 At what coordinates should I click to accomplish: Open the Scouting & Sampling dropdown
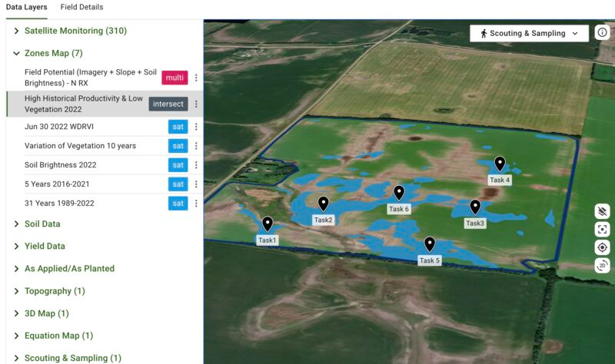pos(529,34)
